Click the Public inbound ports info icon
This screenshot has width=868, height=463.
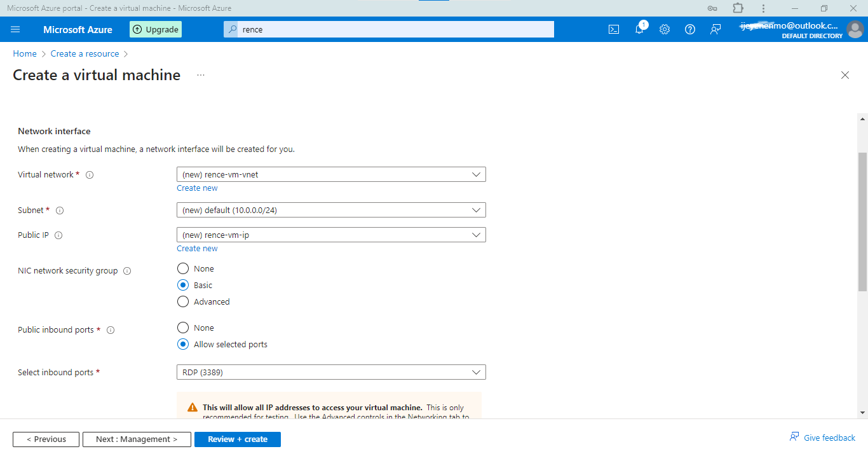(111, 330)
